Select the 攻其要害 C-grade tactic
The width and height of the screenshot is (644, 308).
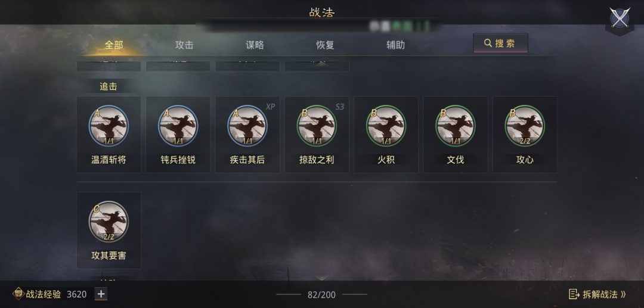click(x=109, y=222)
